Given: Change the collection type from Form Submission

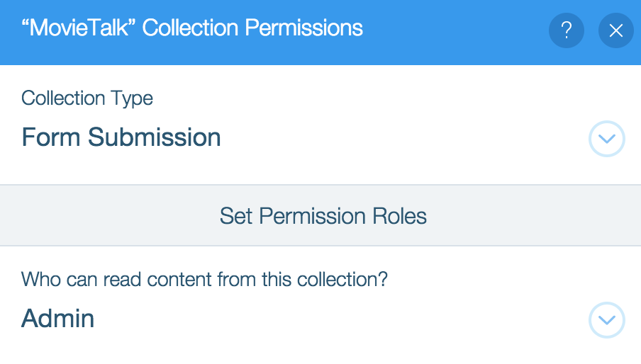Looking at the screenshot, I should [x=606, y=139].
